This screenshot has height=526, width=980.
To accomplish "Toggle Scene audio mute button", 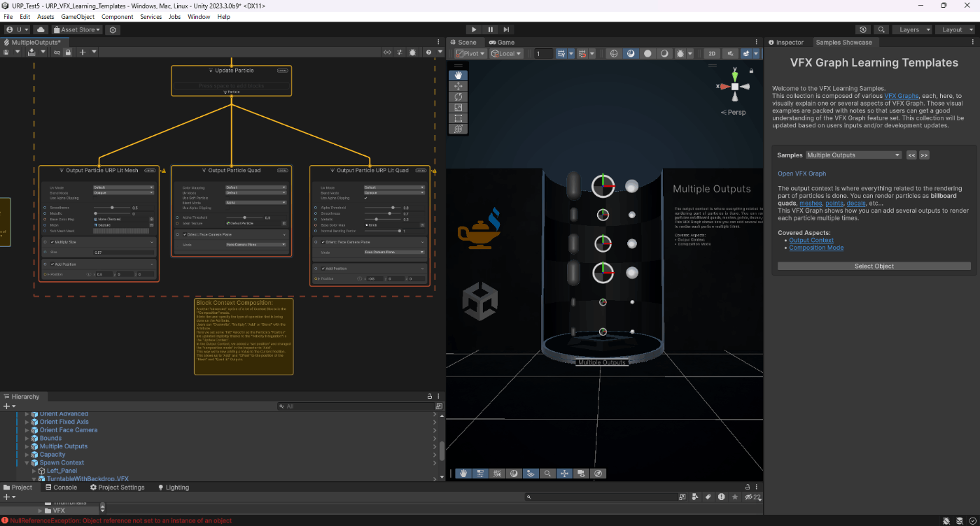I will [730, 54].
